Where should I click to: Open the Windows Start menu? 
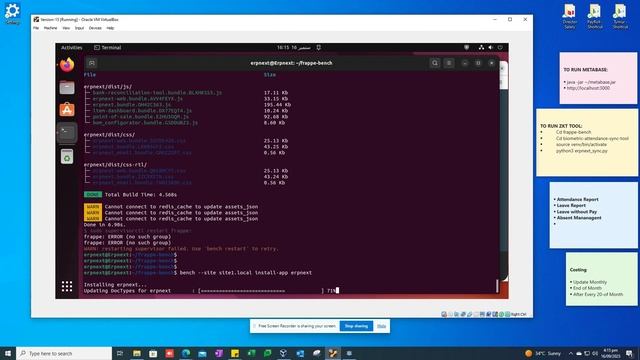click(8, 353)
